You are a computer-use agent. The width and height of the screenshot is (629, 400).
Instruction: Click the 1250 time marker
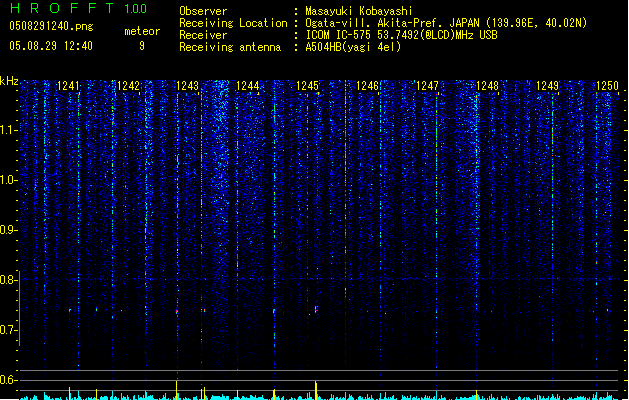[607, 86]
